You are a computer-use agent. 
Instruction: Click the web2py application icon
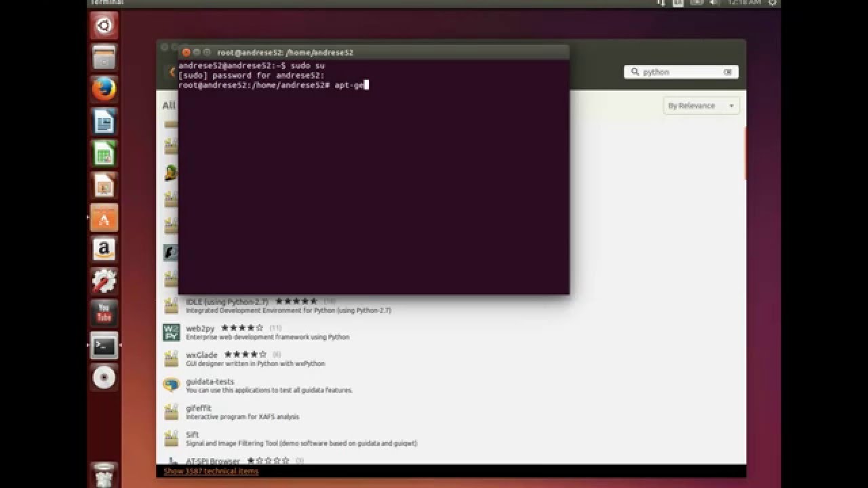pyautogui.click(x=171, y=332)
